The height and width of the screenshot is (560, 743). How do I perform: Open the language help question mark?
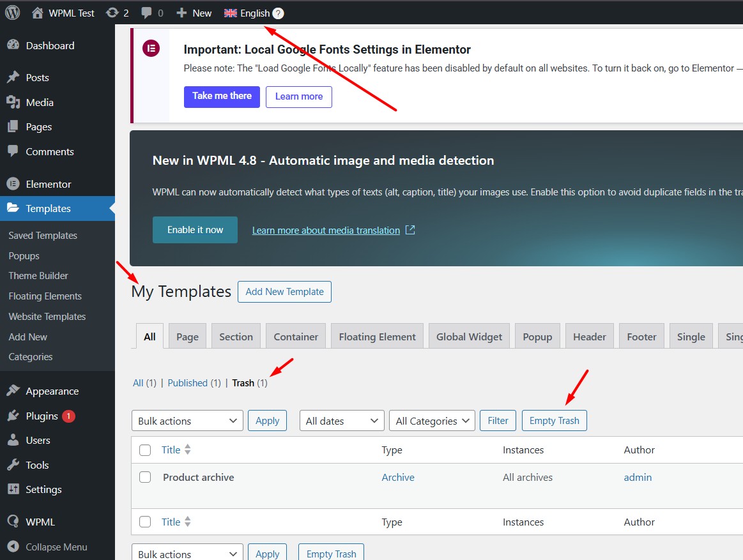pyautogui.click(x=279, y=13)
